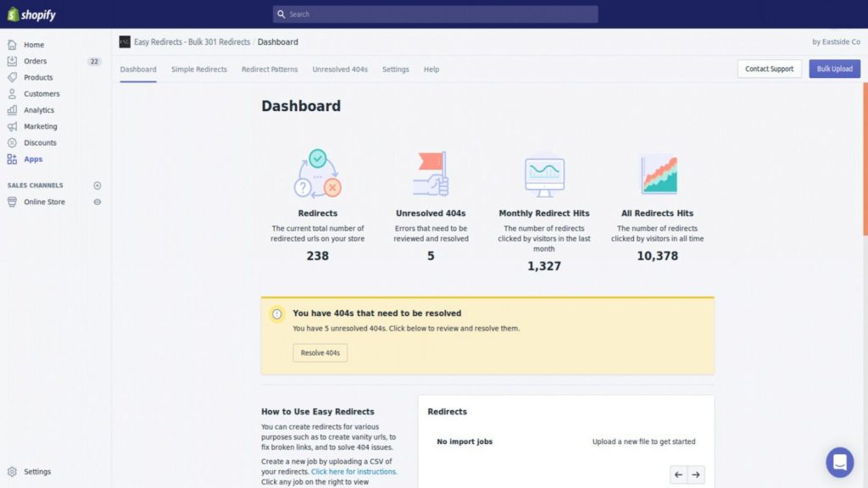Screen dimensions: 868x488
Task: Open the app Settings tab
Action: coord(396,69)
